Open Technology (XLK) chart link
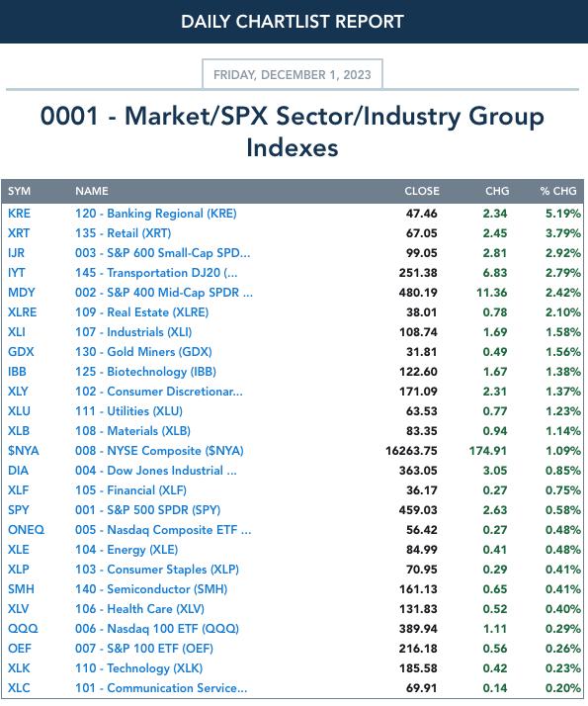This screenshot has width=588, height=706. (139, 668)
